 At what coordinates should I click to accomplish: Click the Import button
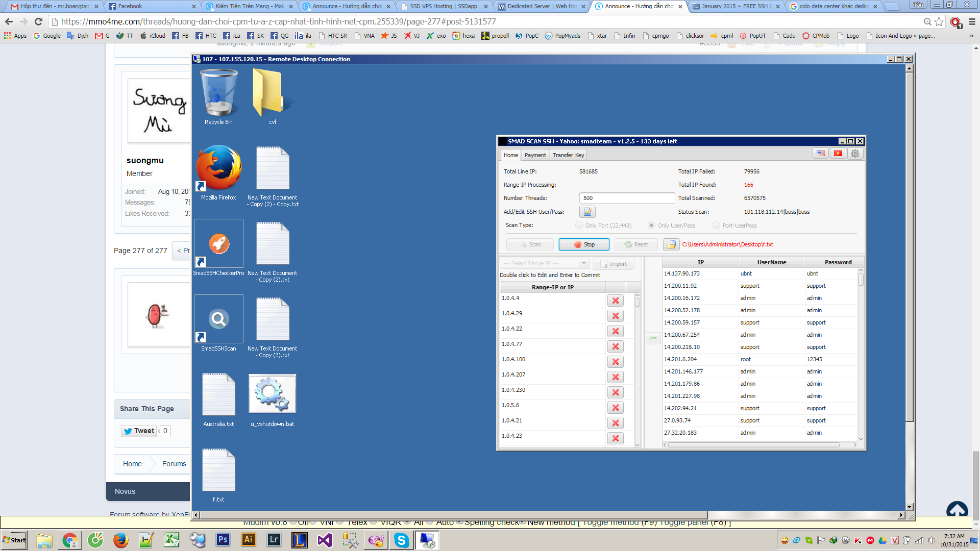tap(613, 264)
